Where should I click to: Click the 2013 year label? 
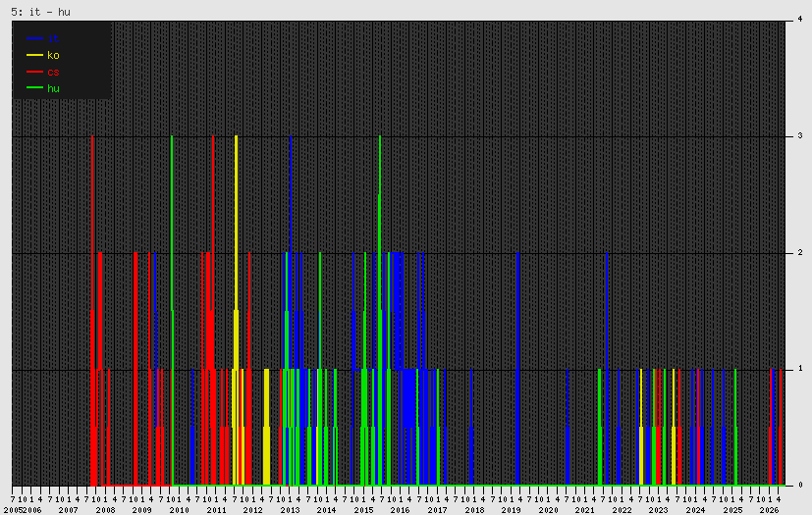[x=290, y=510]
